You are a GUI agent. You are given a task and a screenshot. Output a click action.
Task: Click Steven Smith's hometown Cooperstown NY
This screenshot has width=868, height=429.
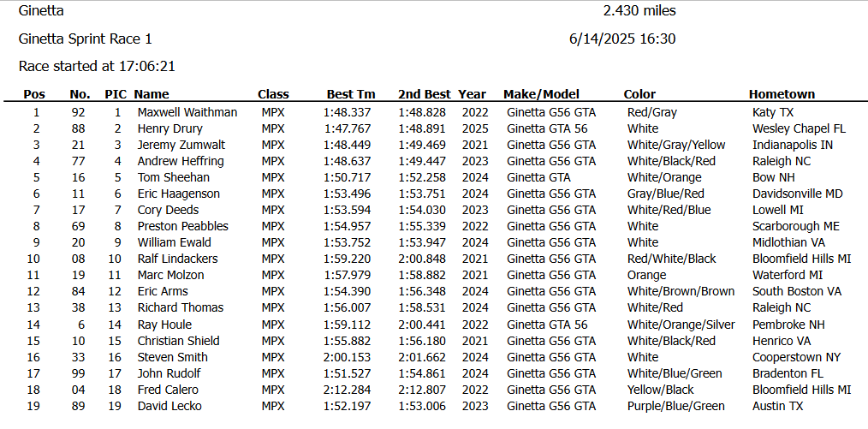click(x=797, y=357)
